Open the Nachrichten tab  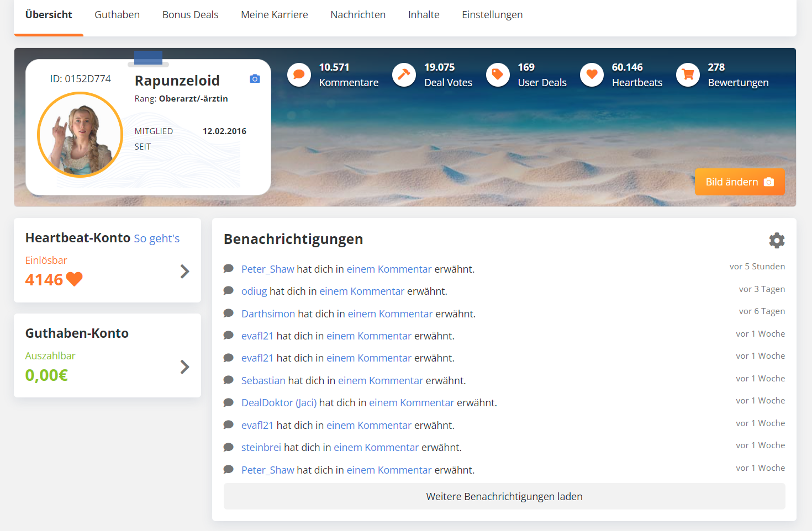pyautogui.click(x=358, y=15)
